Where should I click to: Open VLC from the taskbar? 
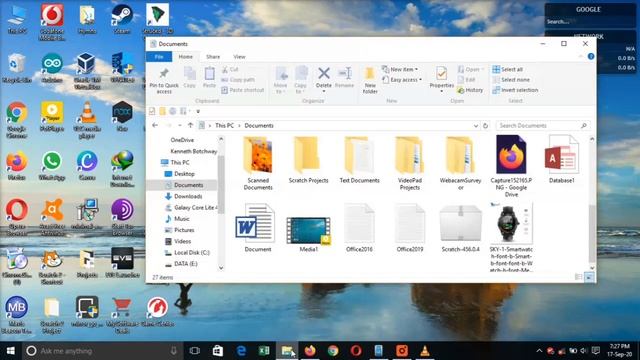click(x=424, y=351)
